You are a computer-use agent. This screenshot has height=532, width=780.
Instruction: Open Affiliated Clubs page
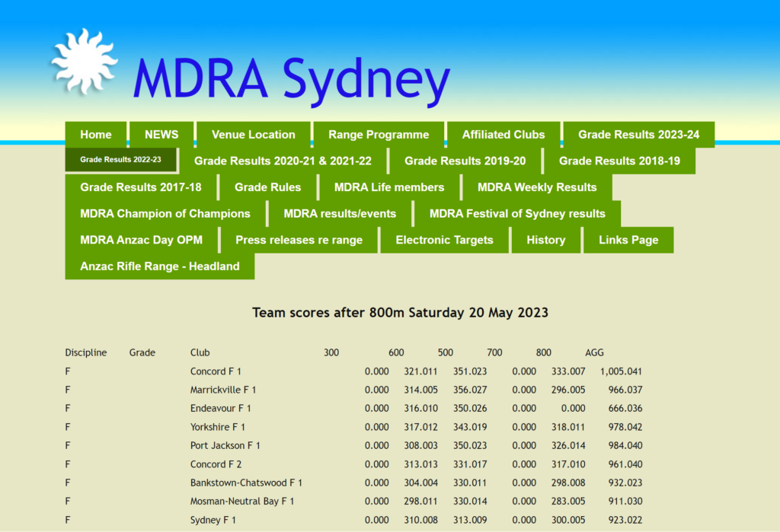(x=503, y=135)
